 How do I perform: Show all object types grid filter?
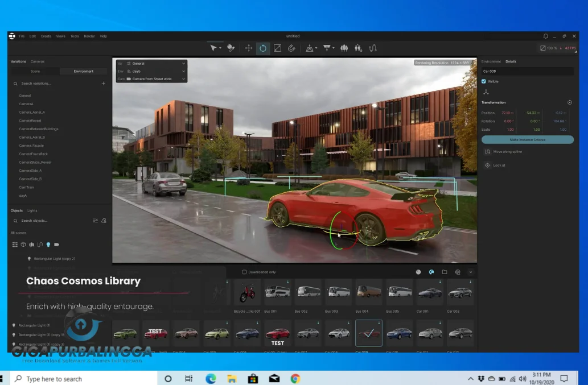[15, 245]
